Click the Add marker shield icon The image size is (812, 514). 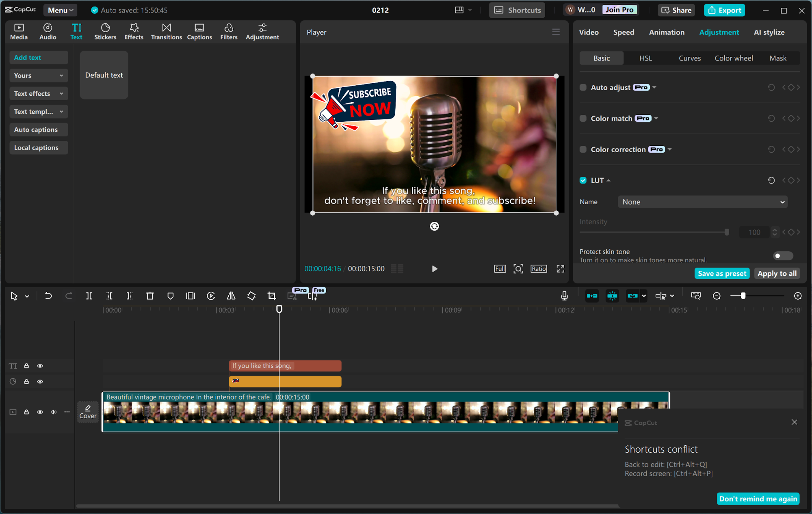click(x=170, y=296)
